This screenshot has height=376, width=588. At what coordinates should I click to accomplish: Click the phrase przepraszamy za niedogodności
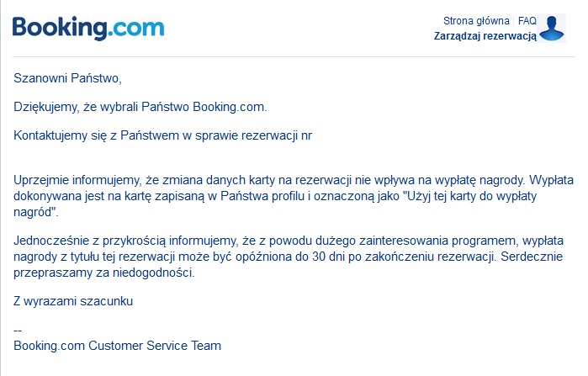tap(104, 273)
